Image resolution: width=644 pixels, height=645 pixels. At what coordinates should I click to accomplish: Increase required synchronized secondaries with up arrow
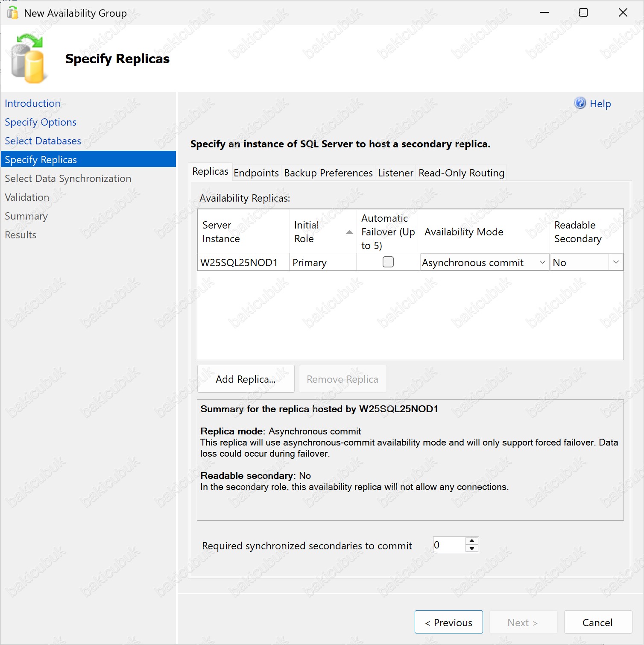pos(472,541)
